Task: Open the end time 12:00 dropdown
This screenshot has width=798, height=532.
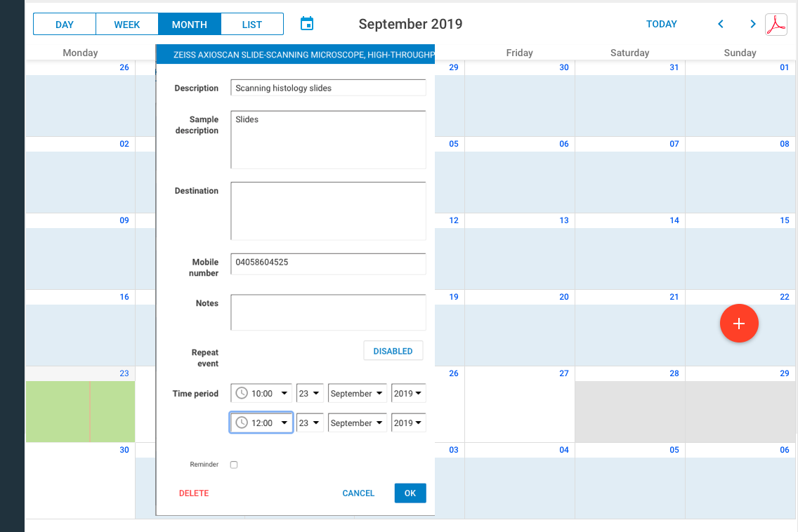Action: (x=261, y=423)
